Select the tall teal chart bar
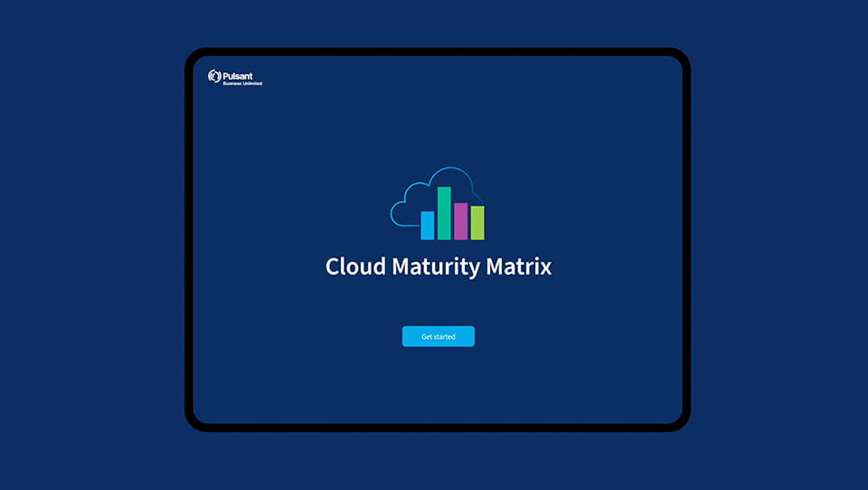868x490 pixels. [x=444, y=213]
